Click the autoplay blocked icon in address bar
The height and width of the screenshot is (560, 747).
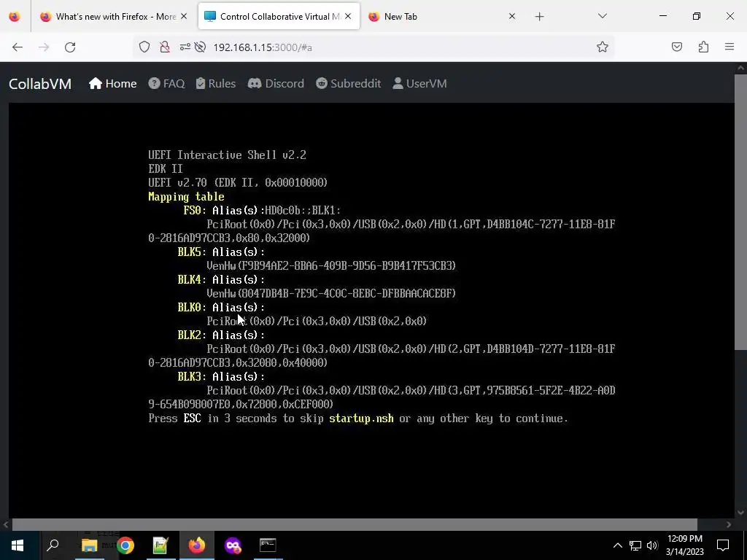(201, 47)
